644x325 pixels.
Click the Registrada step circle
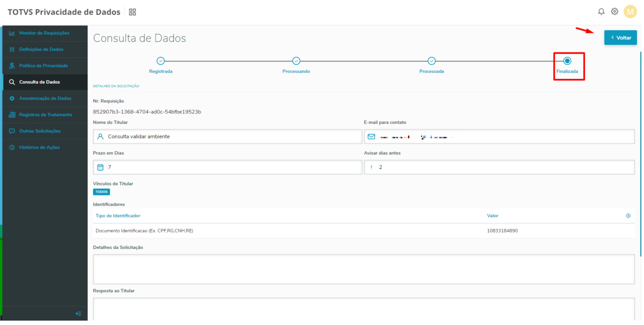160,61
